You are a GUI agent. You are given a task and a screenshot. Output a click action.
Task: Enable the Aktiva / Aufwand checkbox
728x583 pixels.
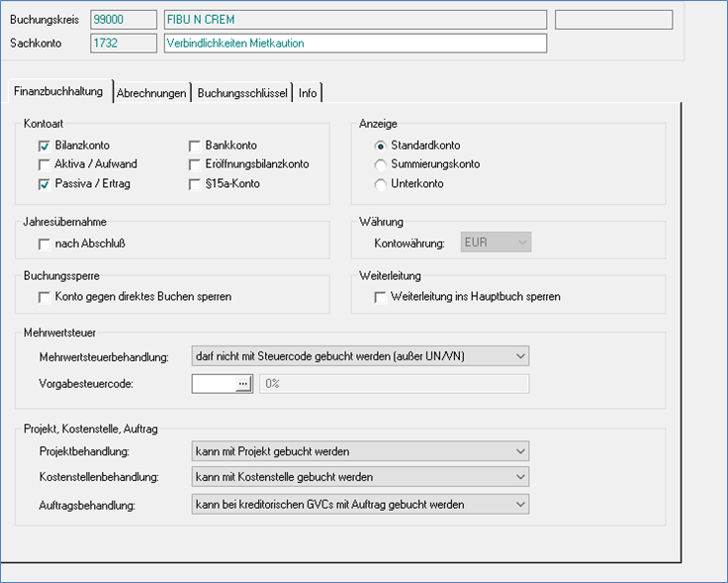(44, 164)
